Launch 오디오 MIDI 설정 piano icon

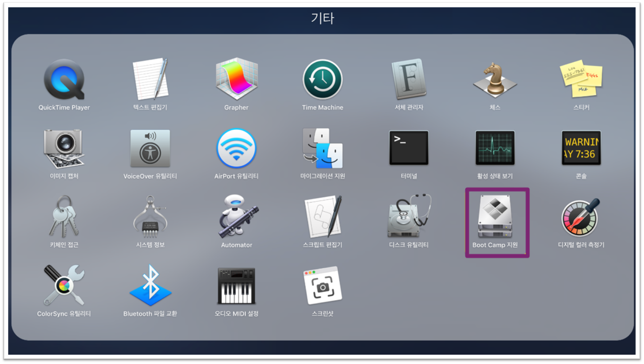236,285
